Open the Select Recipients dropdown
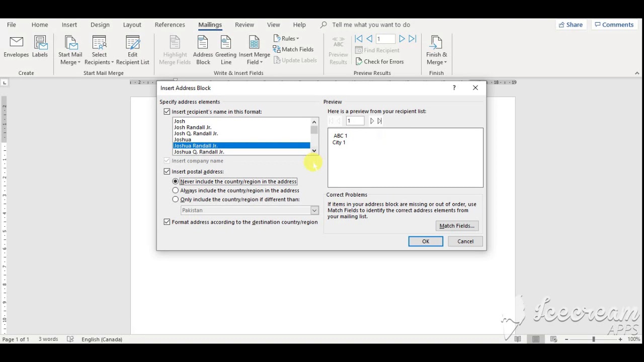The image size is (644, 362). click(x=99, y=50)
